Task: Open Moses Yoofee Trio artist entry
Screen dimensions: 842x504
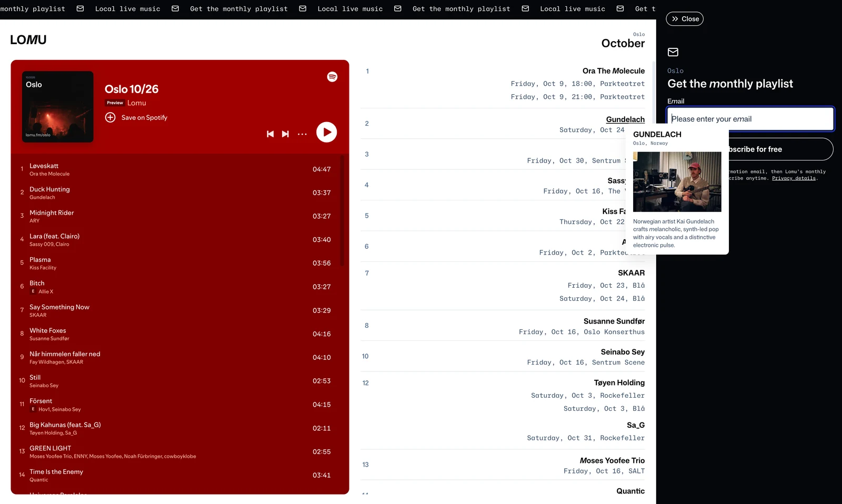Action: [x=612, y=461]
